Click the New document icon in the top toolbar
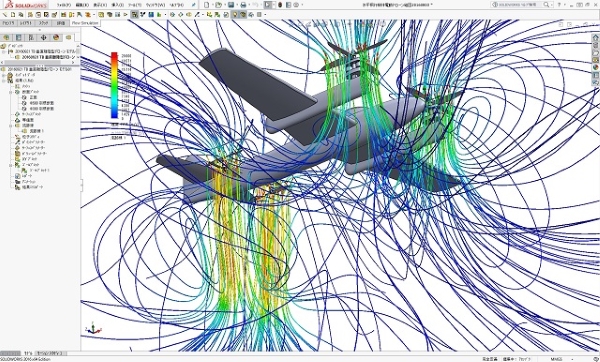The height and width of the screenshot is (362, 600). pos(206,5)
